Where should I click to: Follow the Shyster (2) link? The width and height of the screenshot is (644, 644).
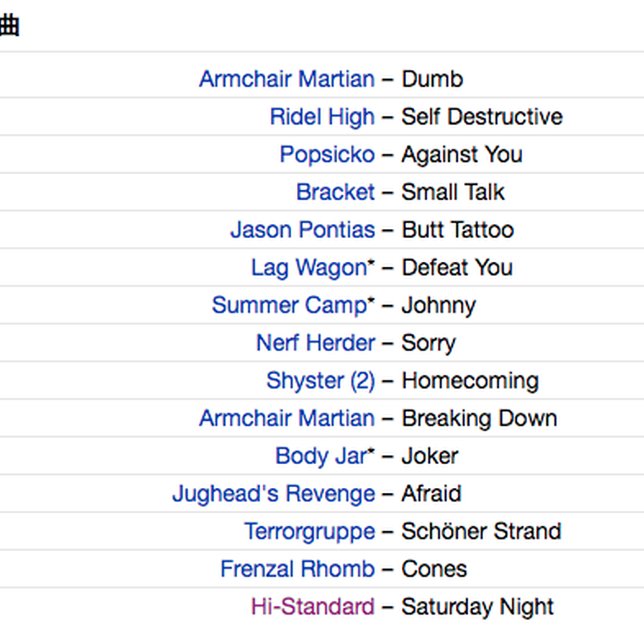tap(321, 381)
